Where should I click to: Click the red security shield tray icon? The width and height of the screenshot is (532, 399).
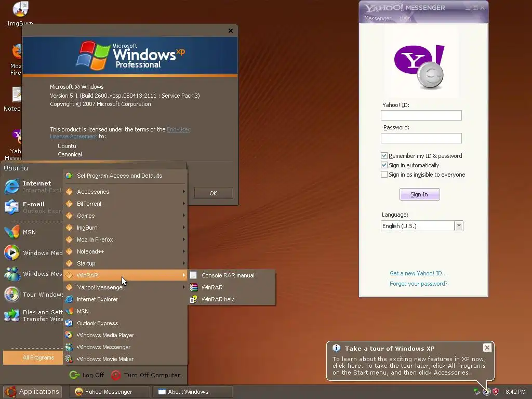click(x=496, y=392)
